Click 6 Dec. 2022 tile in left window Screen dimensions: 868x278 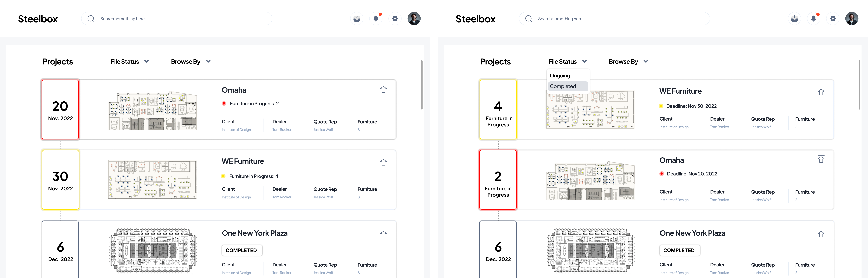pos(60,249)
